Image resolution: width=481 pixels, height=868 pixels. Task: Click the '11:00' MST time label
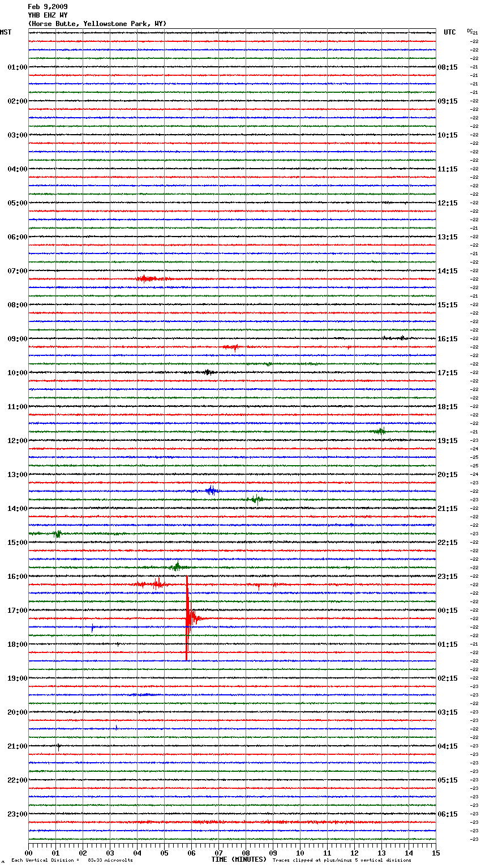click(18, 407)
